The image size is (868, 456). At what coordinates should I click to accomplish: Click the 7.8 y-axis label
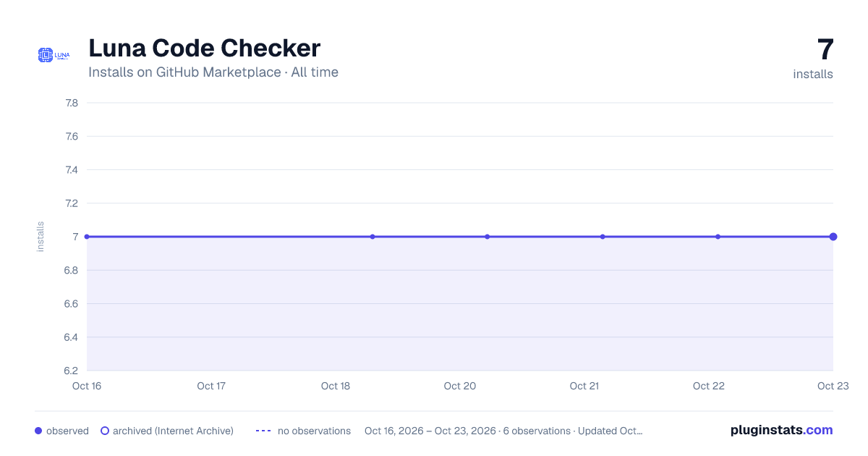click(x=71, y=103)
